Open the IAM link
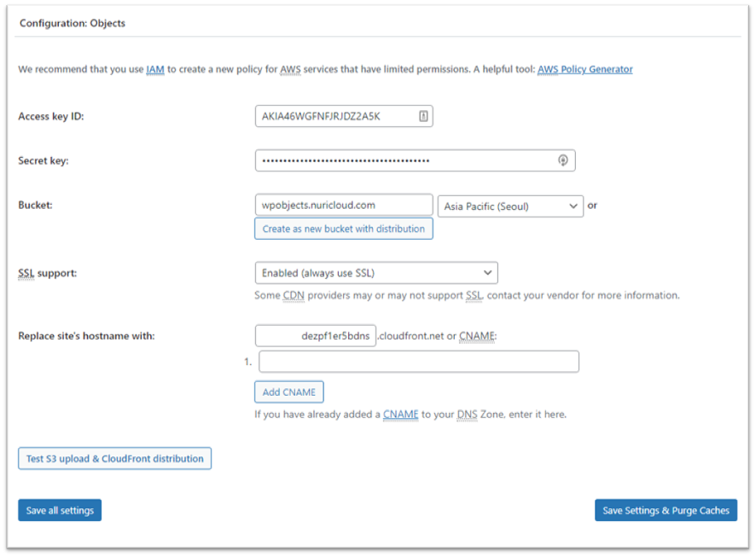 click(x=155, y=69)
